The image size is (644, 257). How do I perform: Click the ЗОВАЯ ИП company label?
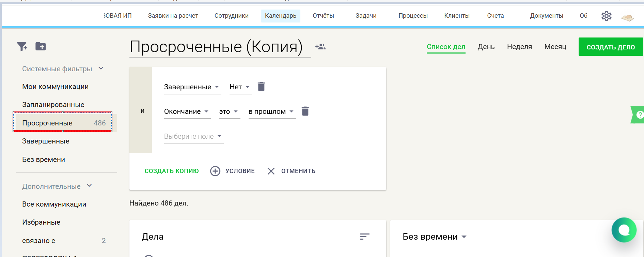[117, 16]
